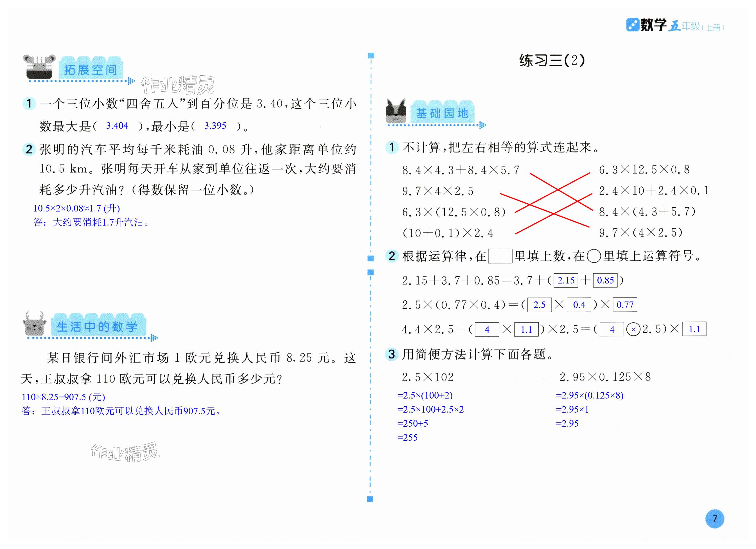
Task: Click the empty circle in question 2's instructions
Action: [x=594, y=256]
